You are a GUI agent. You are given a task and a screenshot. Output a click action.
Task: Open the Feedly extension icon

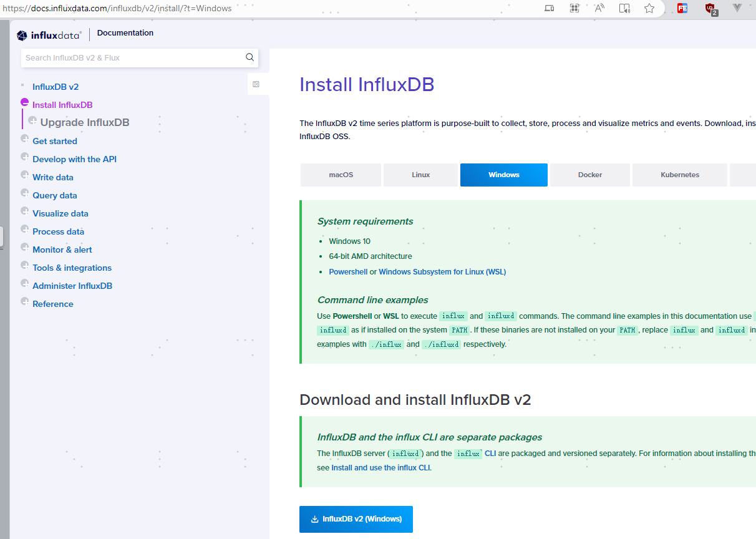tap(682, 8)
